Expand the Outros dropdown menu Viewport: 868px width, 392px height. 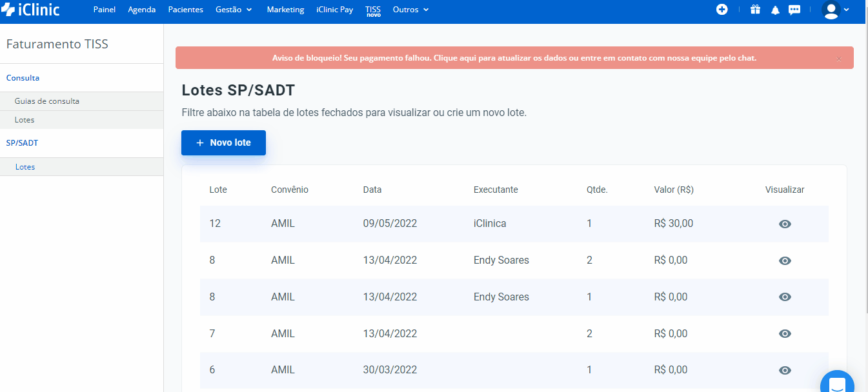(410, 10)
